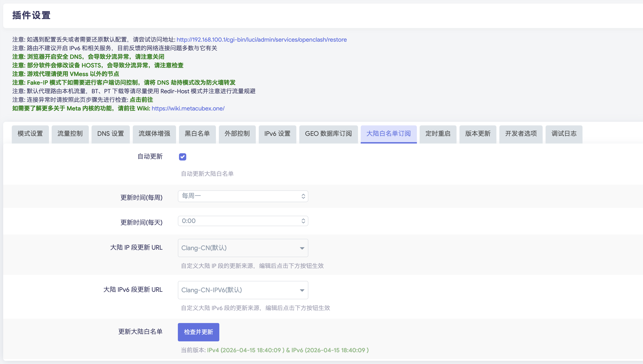
Task: Open the 流量控制 tab
Action: (x=70, y=134)
